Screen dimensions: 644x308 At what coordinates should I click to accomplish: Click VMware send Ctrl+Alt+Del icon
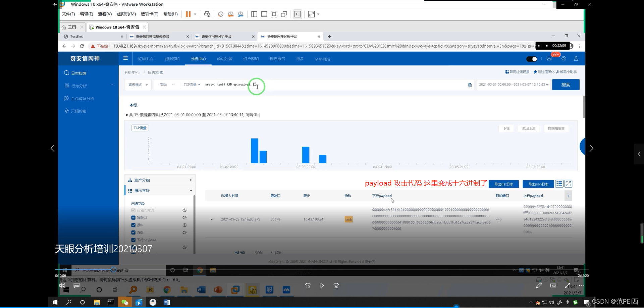coord(207,14)
